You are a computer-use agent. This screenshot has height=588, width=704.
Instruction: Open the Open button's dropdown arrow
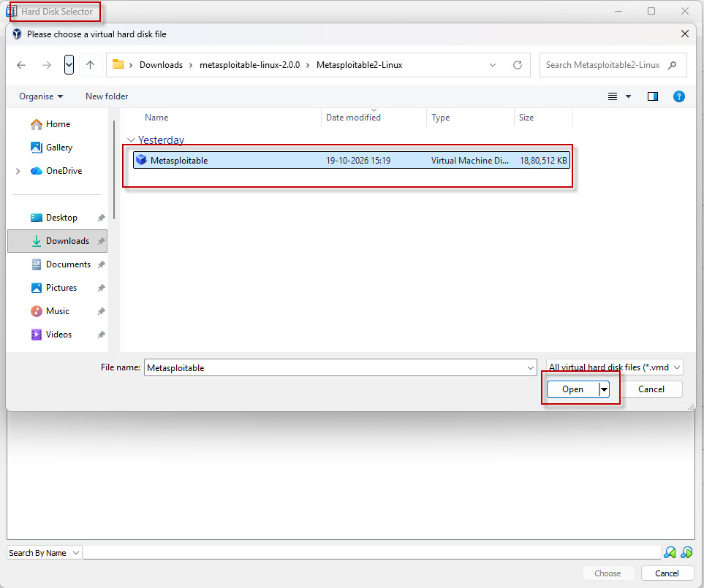click(605, 389)
